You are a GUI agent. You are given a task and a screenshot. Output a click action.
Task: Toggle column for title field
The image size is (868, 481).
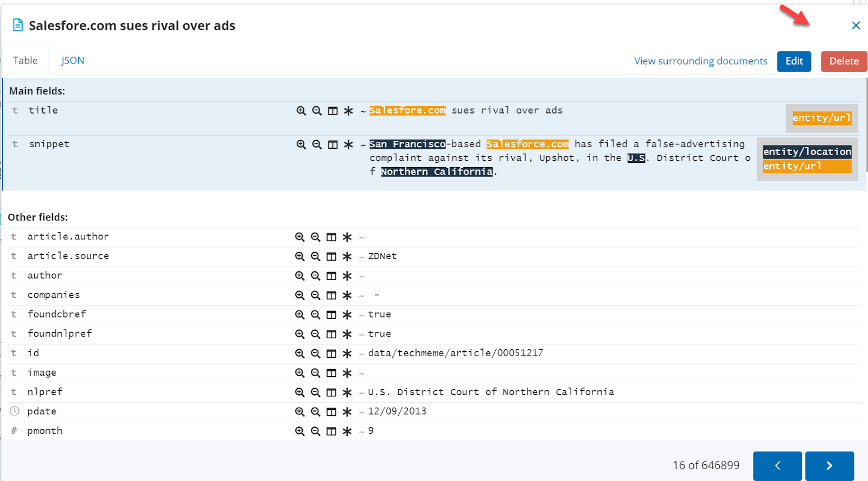pyautogui.click(x=333, y=111)
